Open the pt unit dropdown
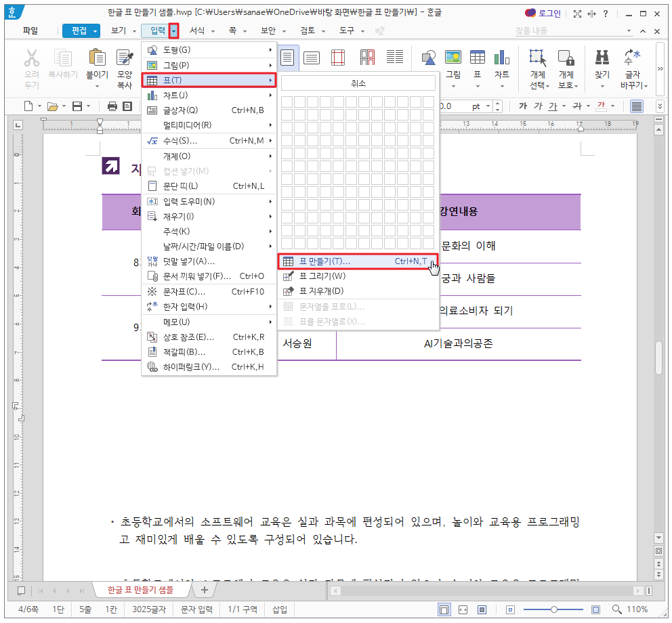Viewport: 672px width, 623px height. click(x=488, y=106)
